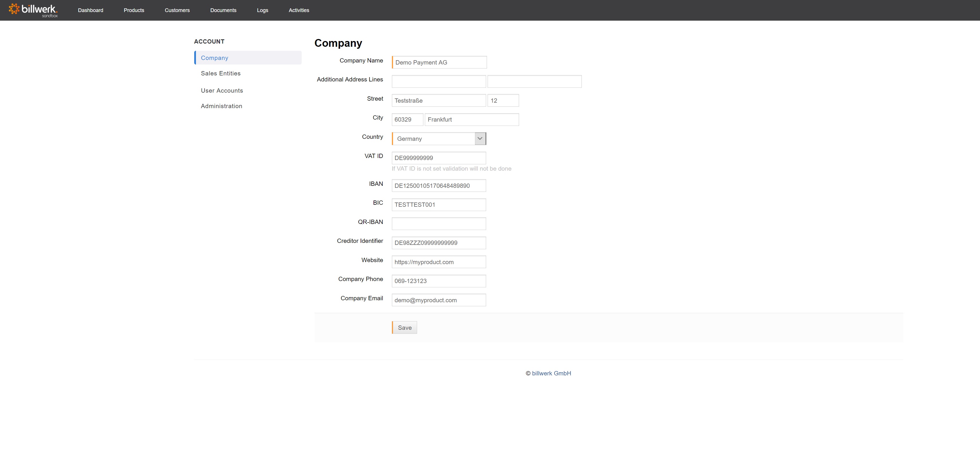
Task: Click the ACCOUNT sidebar heading
Action: [x=209, y=42]
